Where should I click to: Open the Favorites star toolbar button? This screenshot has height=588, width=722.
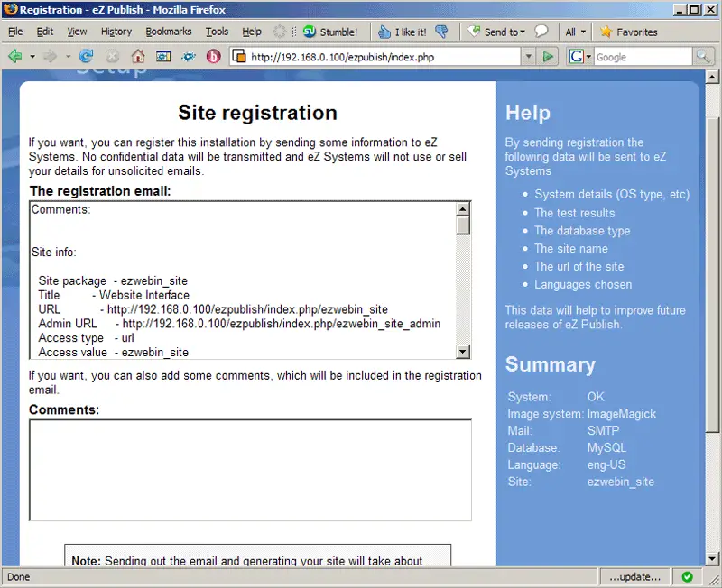(629, 32)
